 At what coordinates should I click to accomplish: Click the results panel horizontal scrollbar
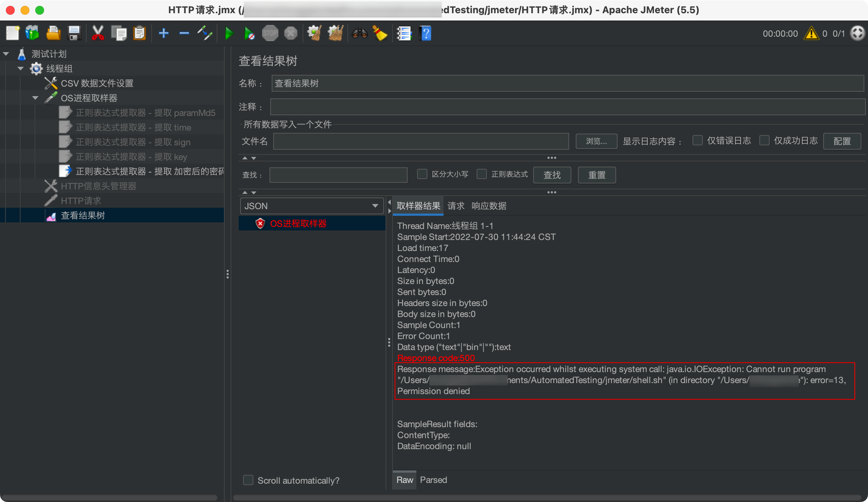[x=547, y=498]
